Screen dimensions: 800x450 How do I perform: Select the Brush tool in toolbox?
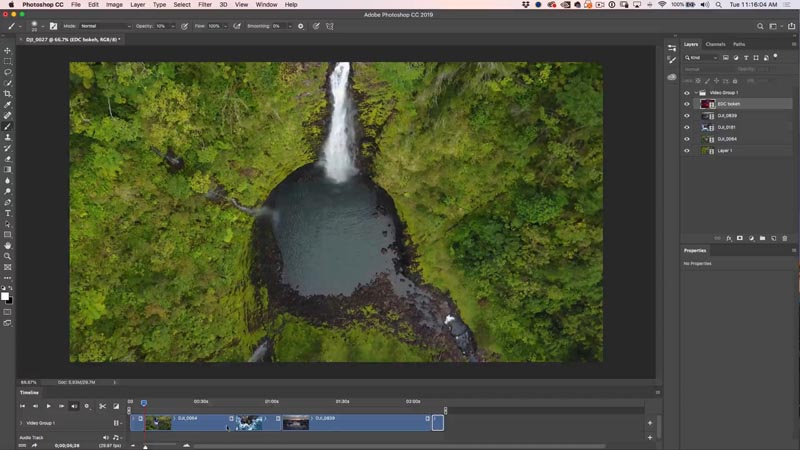[8, 127]
